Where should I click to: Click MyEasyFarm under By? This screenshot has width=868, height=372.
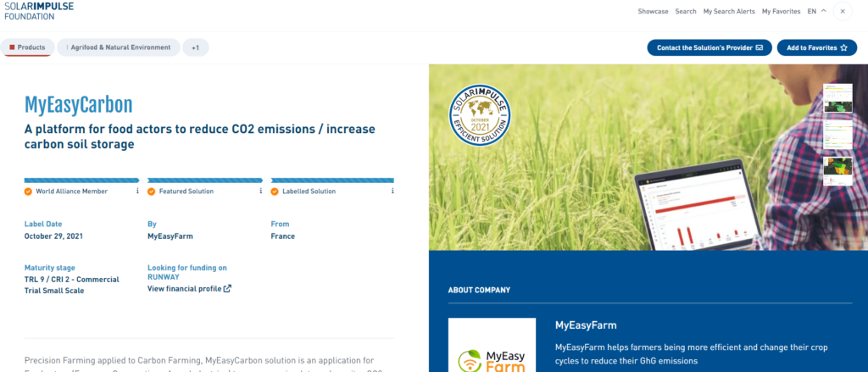click(x=170, y=236)
